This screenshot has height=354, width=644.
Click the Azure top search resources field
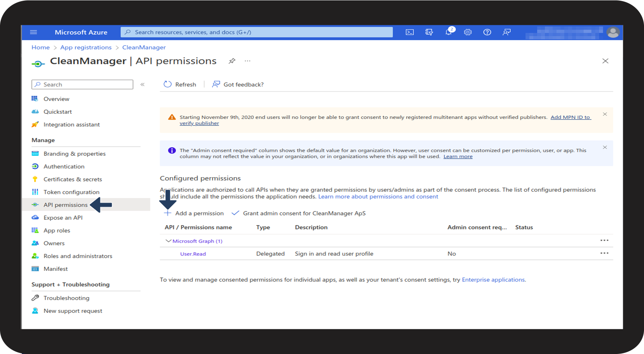pyautogui.click(x=257, y=32)
